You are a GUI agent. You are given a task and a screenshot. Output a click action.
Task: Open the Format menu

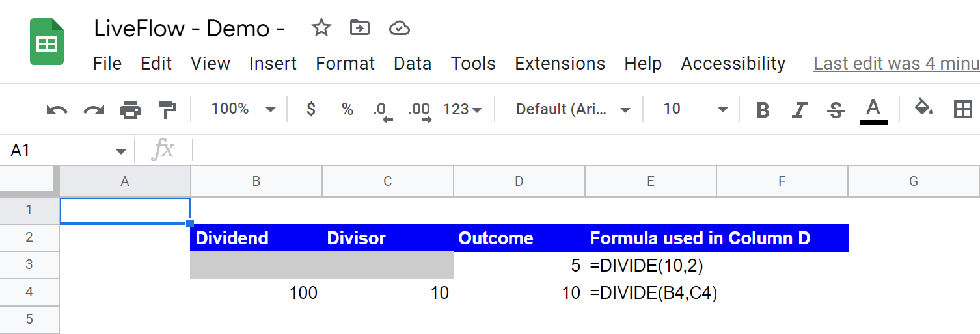pos(346,63)
